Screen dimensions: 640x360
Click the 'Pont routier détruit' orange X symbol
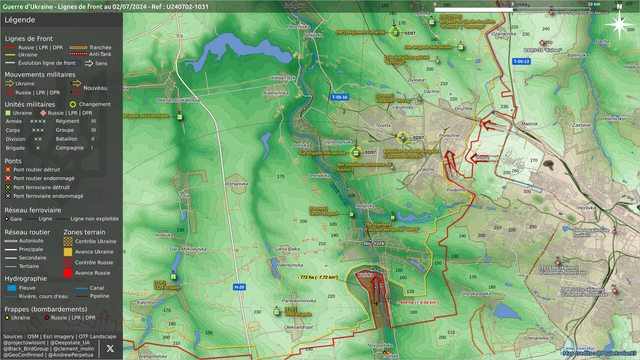pos(8,169)
